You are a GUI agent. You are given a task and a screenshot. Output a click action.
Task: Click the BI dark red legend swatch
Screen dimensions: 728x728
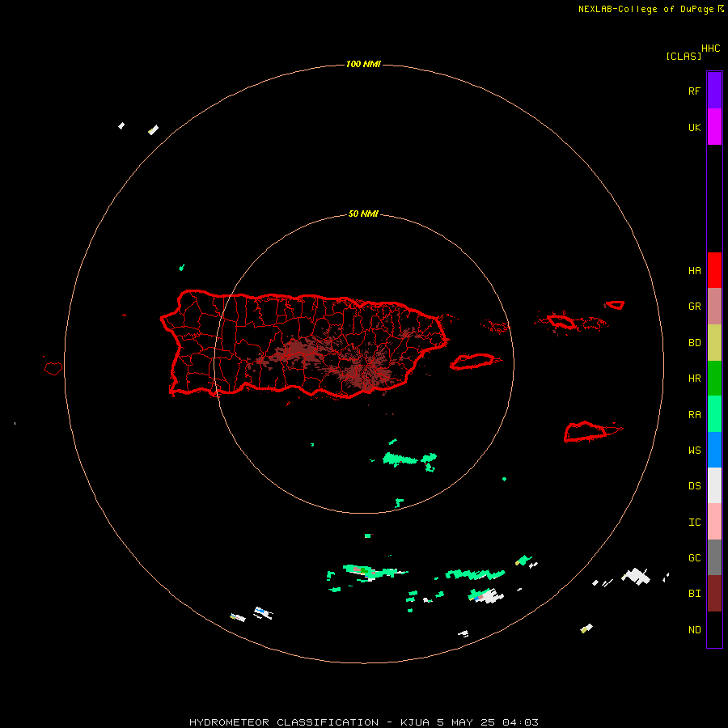click(x=714, y=594)
